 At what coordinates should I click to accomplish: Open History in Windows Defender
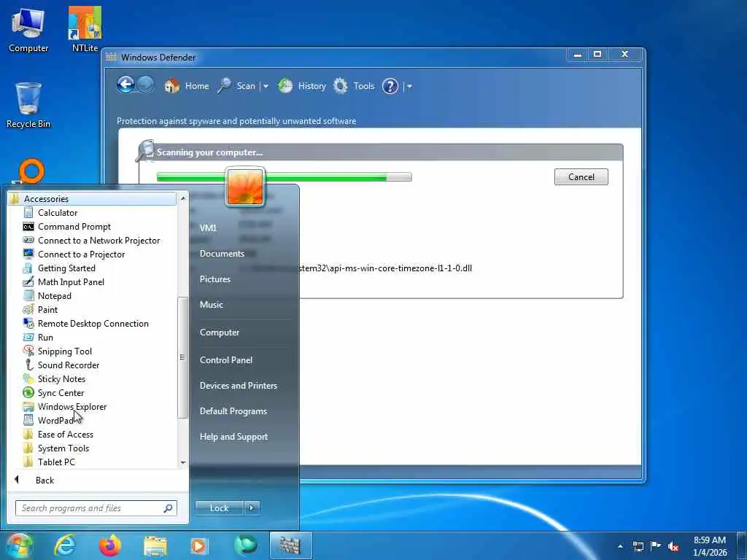click(302, 86)
